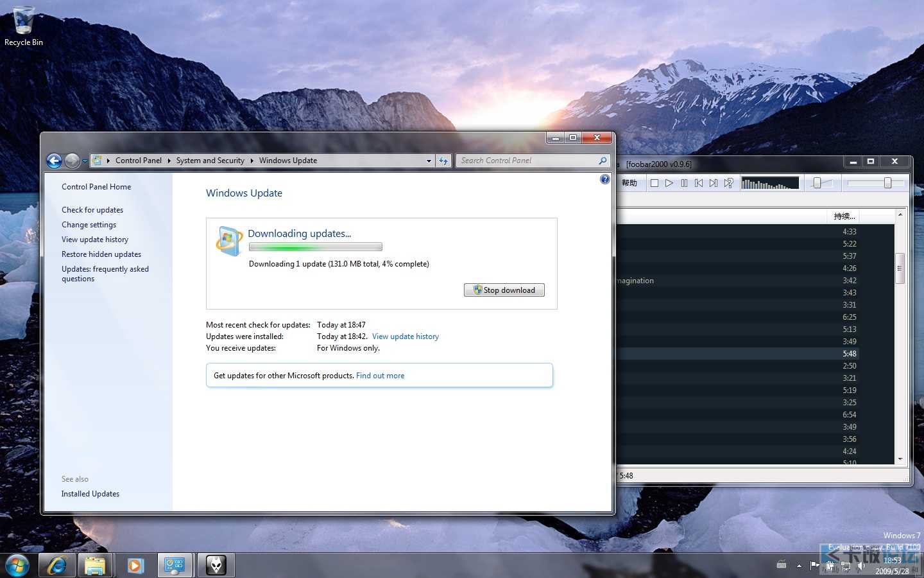Open View update history in the sidebar
Viewport: 924px width, 578px height.
[95, 240]
